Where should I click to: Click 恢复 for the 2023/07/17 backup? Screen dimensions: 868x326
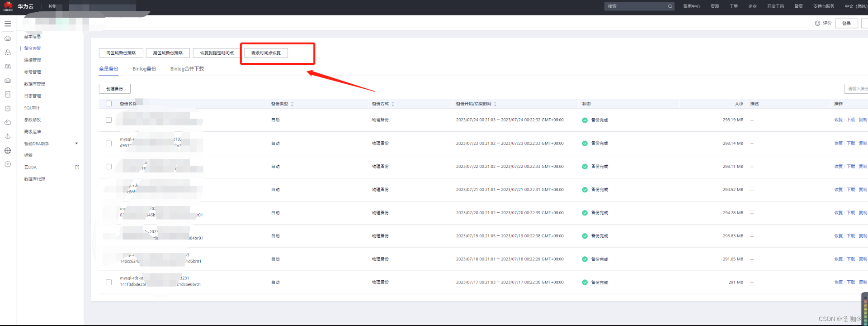tap(839, 282)
